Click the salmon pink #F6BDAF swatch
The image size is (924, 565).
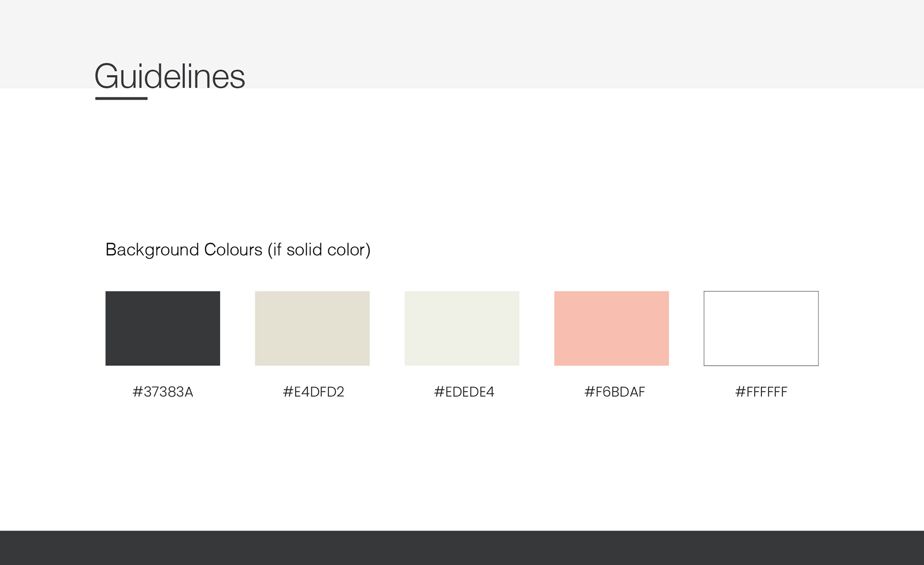611,328
